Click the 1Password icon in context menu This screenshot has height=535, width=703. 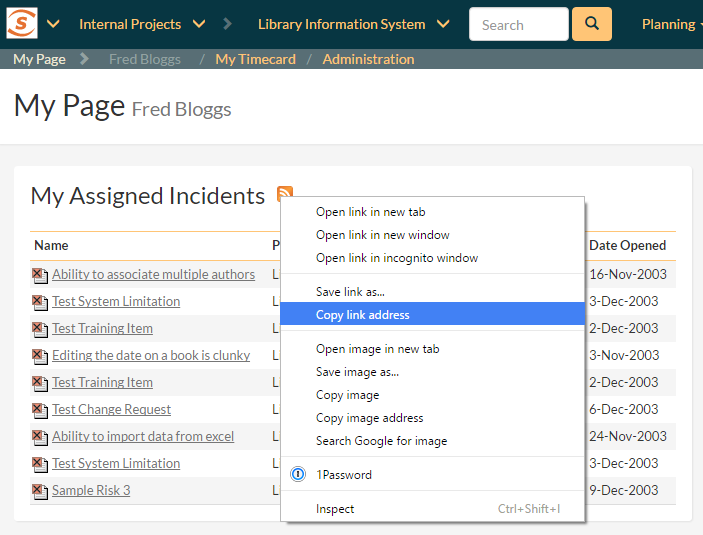297,475
